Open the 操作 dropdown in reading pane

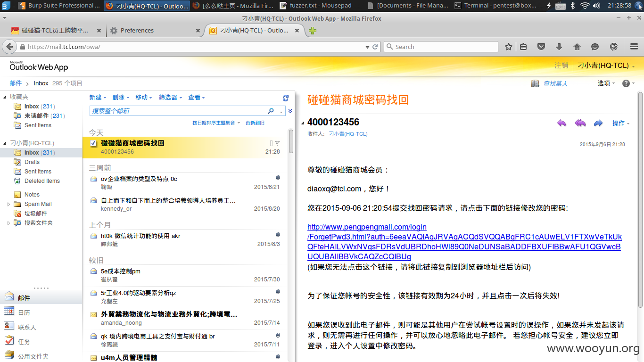pos(621,123)
